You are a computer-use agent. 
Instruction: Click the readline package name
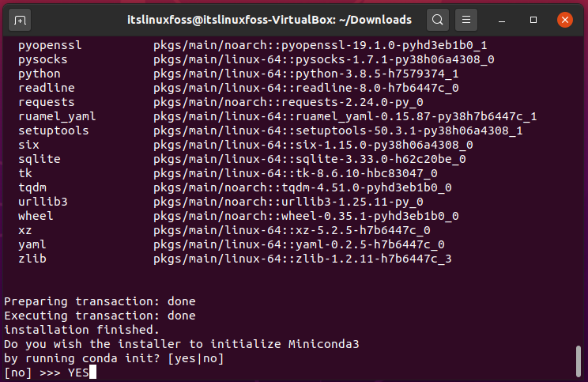pyautogui.click(x=47, y=88)
